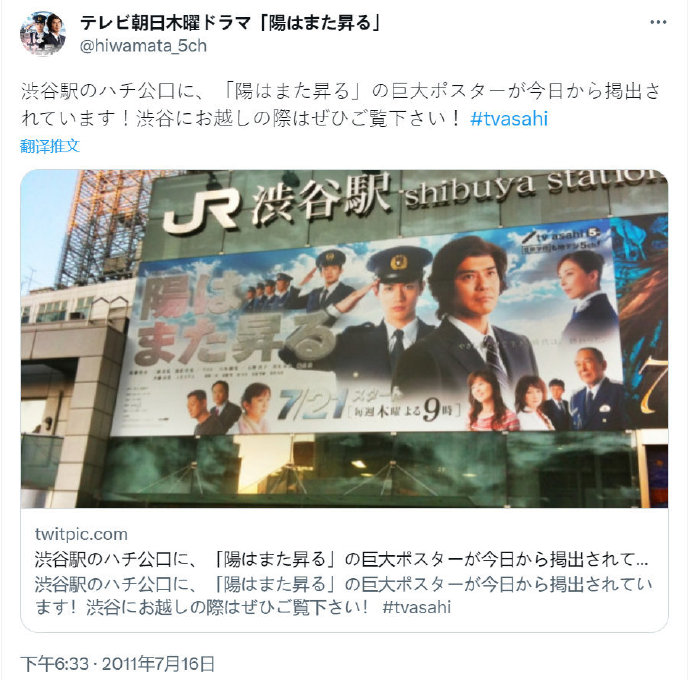Click the 2011年7月16日 date

point(158,664)
